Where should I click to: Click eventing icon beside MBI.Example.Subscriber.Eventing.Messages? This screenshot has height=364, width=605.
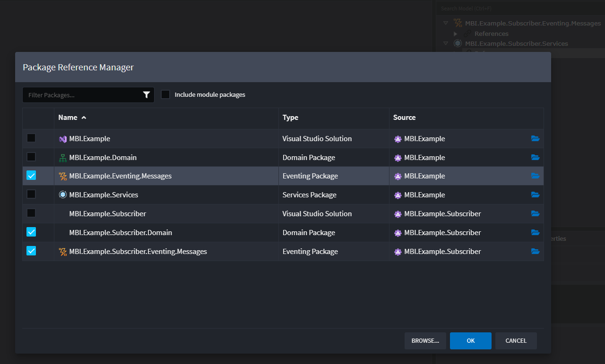(x=63, y=252)
